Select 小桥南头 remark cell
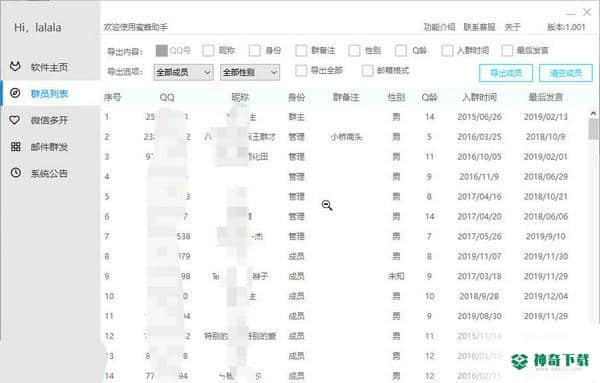The height and width of the screenshot is (383, 600). click(x=346, y=137)
